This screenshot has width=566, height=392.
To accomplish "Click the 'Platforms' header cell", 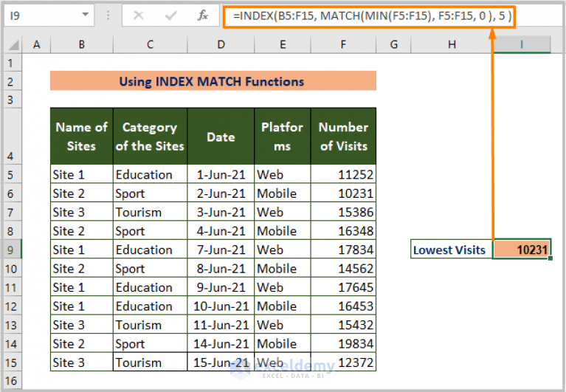I will (x=283, y=137).
